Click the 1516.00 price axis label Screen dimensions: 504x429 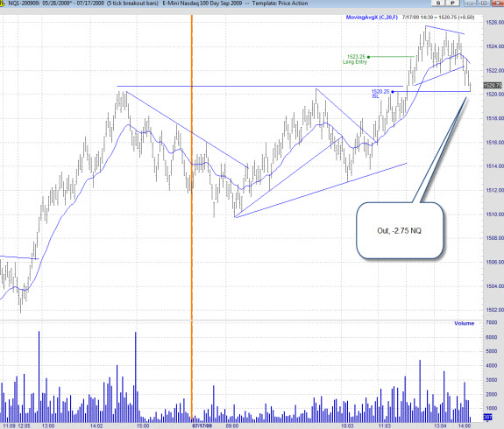point(494,142)
